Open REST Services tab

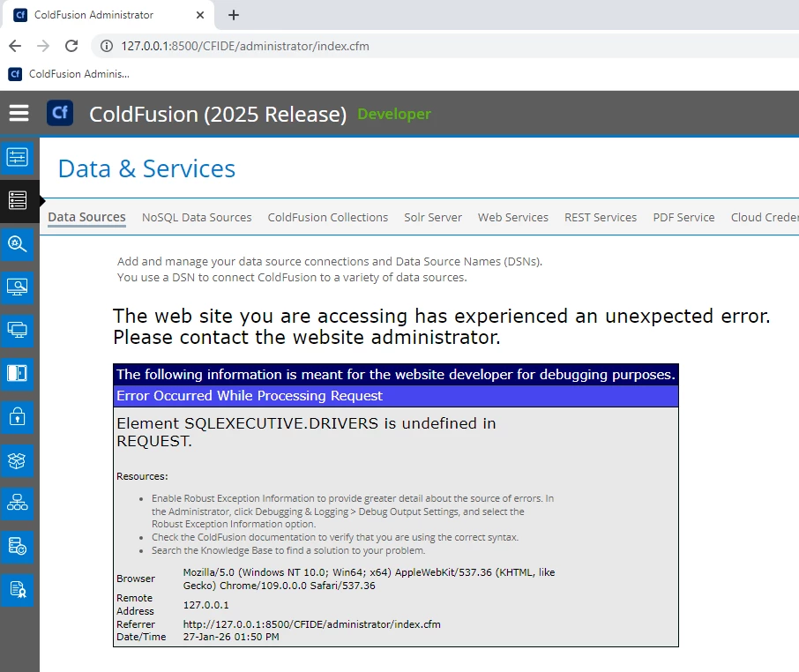[x=601, y=217]
